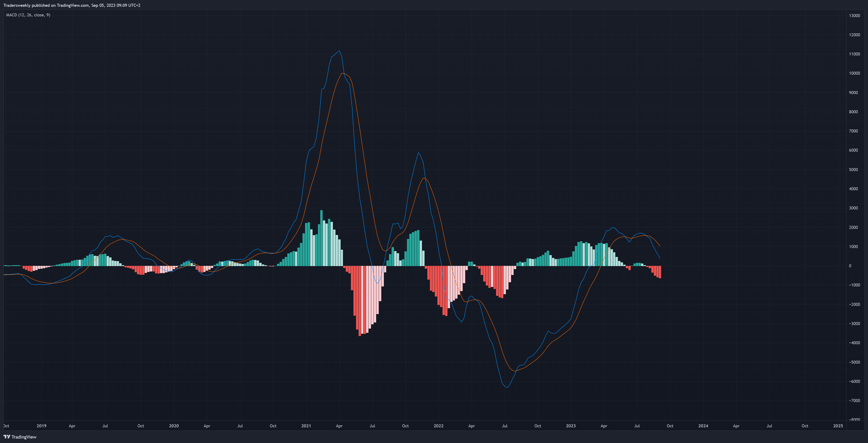
Task: Click the -1000 value on the scale
Action: [854, 285]
